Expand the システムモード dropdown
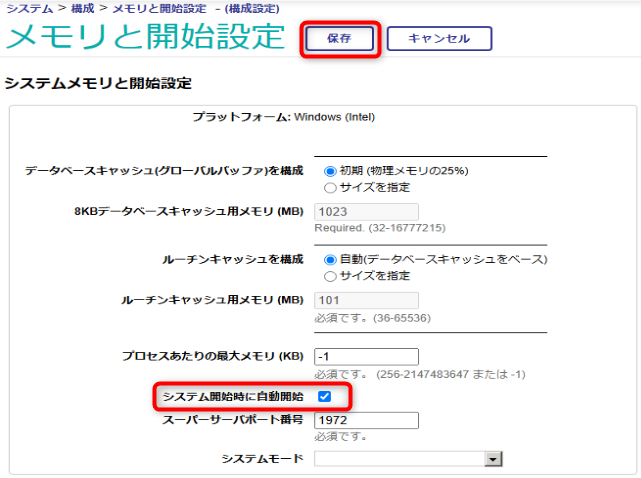Image resolution: width=641 pixels, height=478 pixels. [408, 458]
